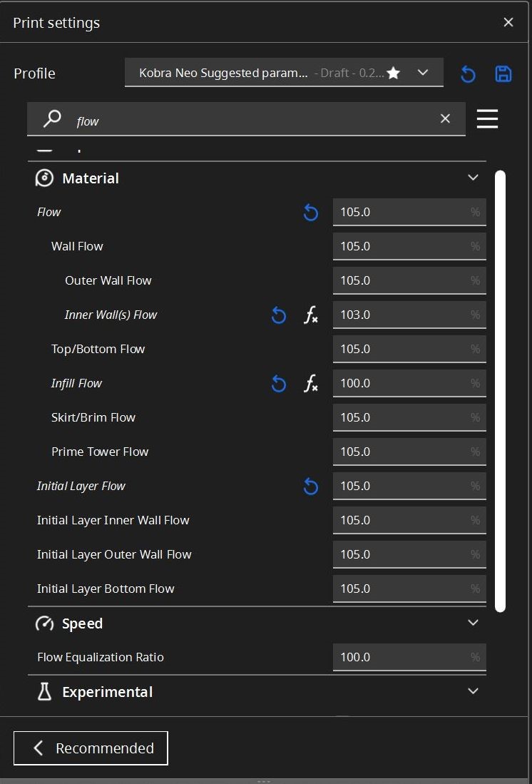This screenshot has height=784, width=532.
Task: Collapse the Speed section
Action: point(473,623)
